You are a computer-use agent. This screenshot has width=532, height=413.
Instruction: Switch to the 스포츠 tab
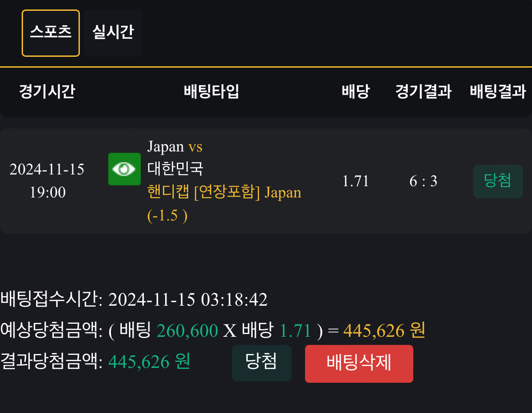tap(51, 33)
